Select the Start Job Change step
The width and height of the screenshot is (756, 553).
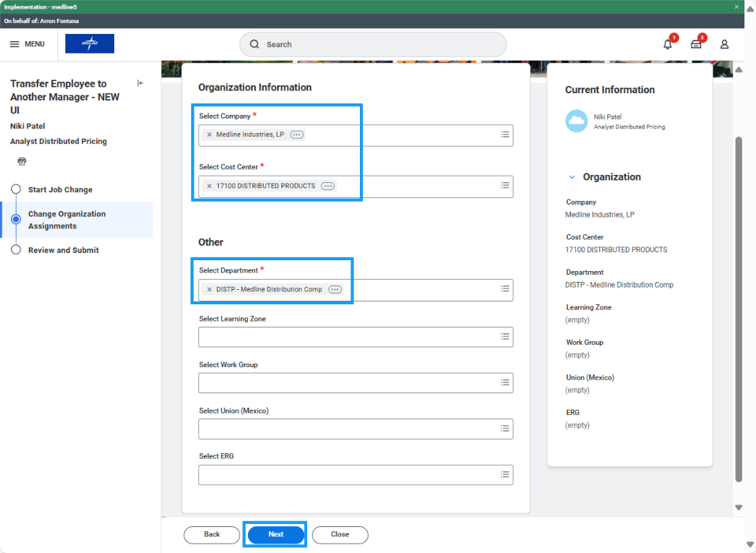point(60,189)
